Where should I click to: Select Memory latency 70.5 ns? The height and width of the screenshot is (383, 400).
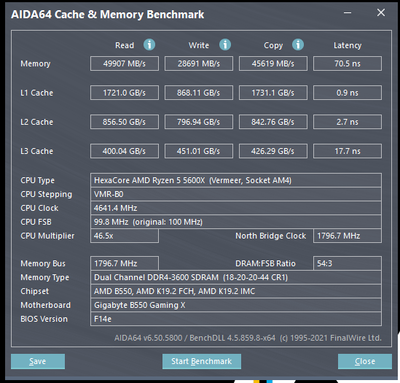click(347, 64)
